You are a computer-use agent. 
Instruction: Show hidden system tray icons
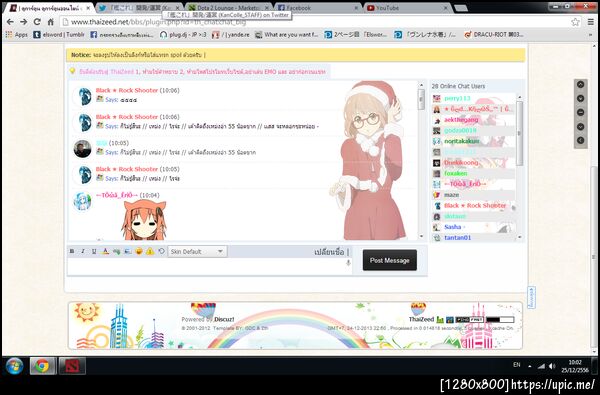pyautogui.click(x=530, y=366)
